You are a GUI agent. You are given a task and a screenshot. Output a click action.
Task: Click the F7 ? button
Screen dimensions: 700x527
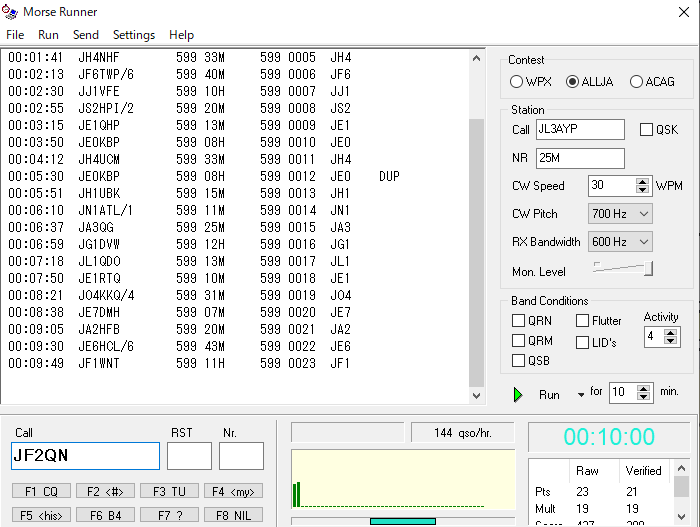(169, 515)
